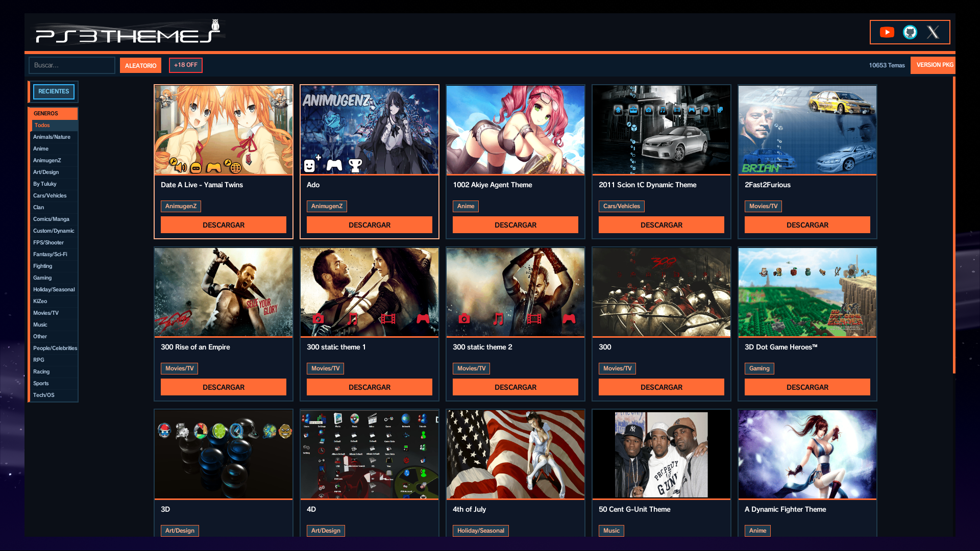View the 2011 Scion tC preview image
Screen dimensions: 980x551
tap(661, 130)
